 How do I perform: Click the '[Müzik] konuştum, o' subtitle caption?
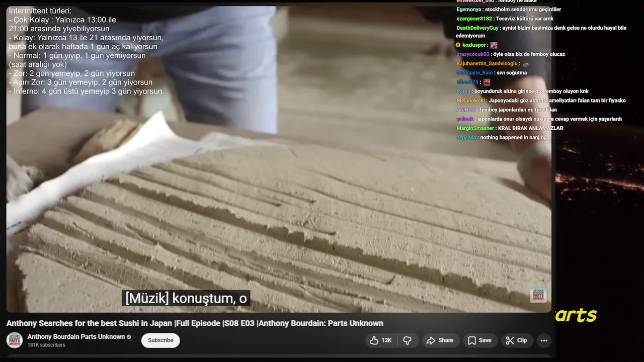(x=186, y=298)
